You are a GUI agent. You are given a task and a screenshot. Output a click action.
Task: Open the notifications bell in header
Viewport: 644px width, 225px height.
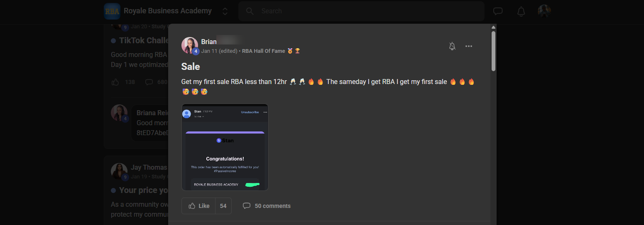[521, 11]
